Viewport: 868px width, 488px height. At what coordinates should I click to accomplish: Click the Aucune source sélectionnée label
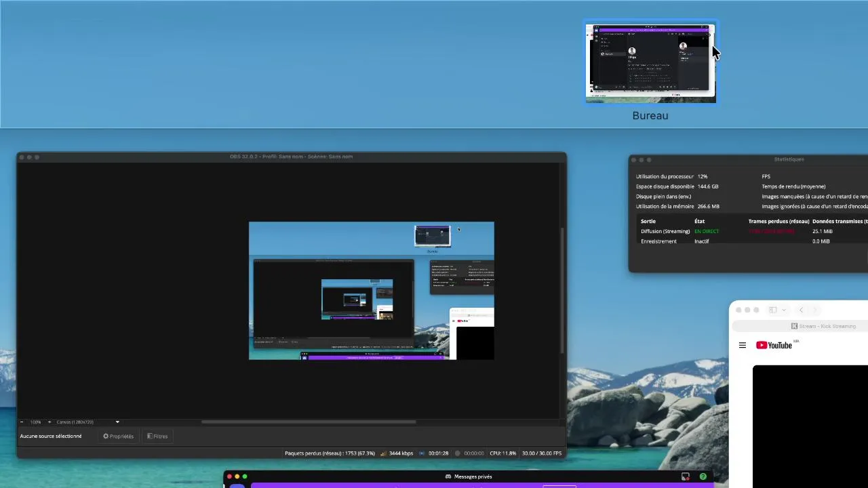pyautogui.click(x=51, y=436)
